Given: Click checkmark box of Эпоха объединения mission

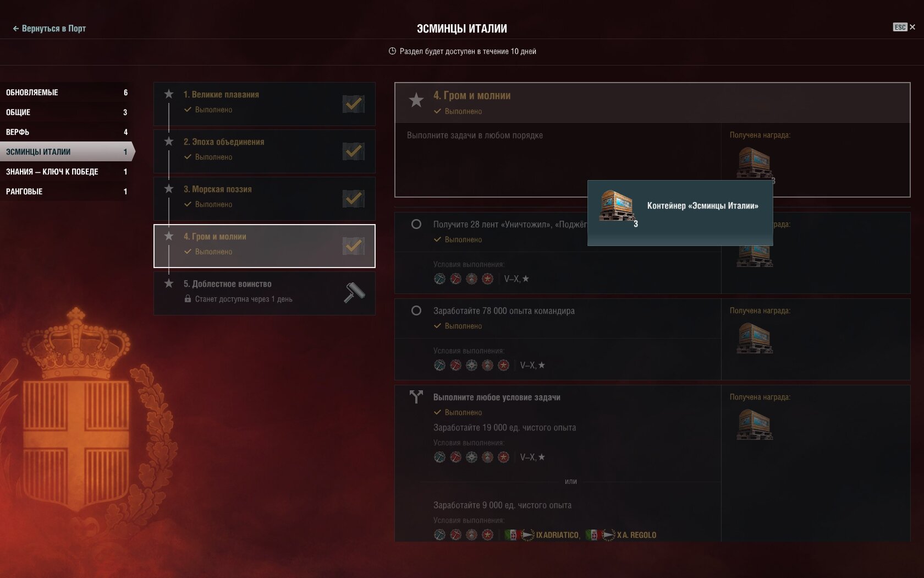Looking at the screenshot, I should 353,151.
